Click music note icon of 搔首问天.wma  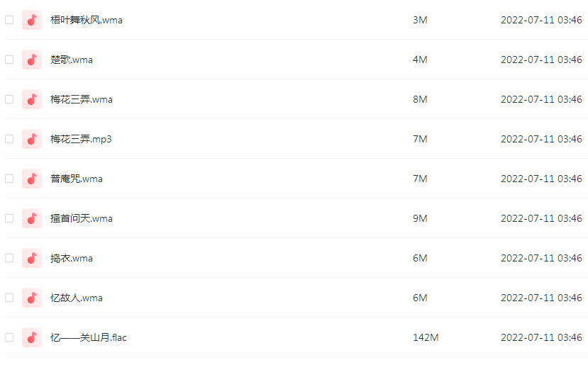32,218
